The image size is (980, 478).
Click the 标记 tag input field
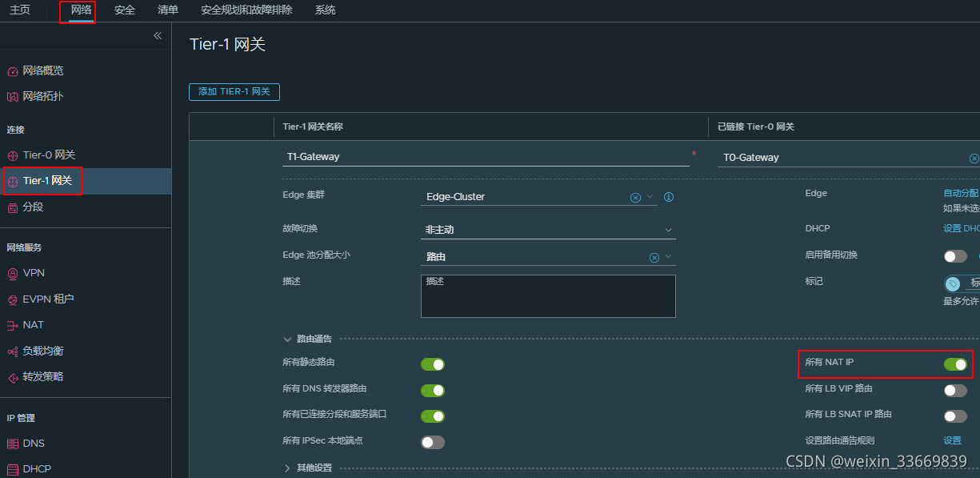972,283
